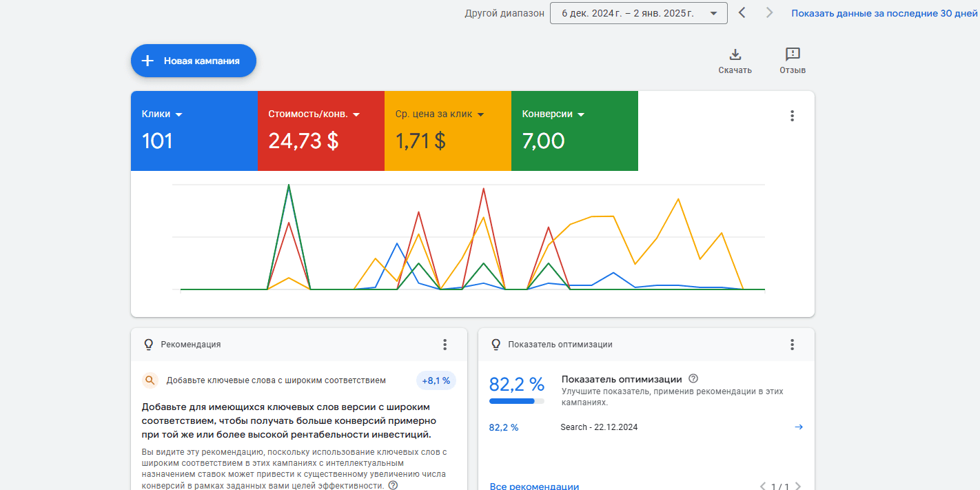
Task: Open help icon at end of recommendation description
Action: [x=393, y=485]
